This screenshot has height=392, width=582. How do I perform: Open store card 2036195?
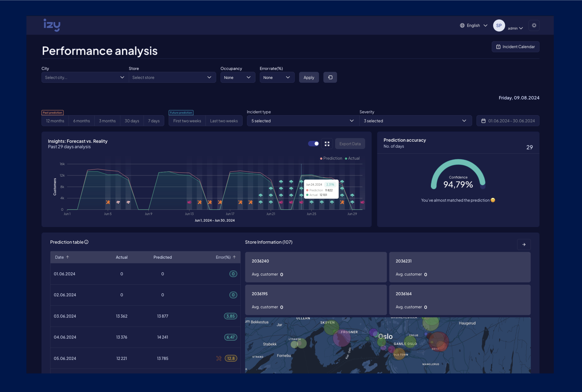[316, 300]
